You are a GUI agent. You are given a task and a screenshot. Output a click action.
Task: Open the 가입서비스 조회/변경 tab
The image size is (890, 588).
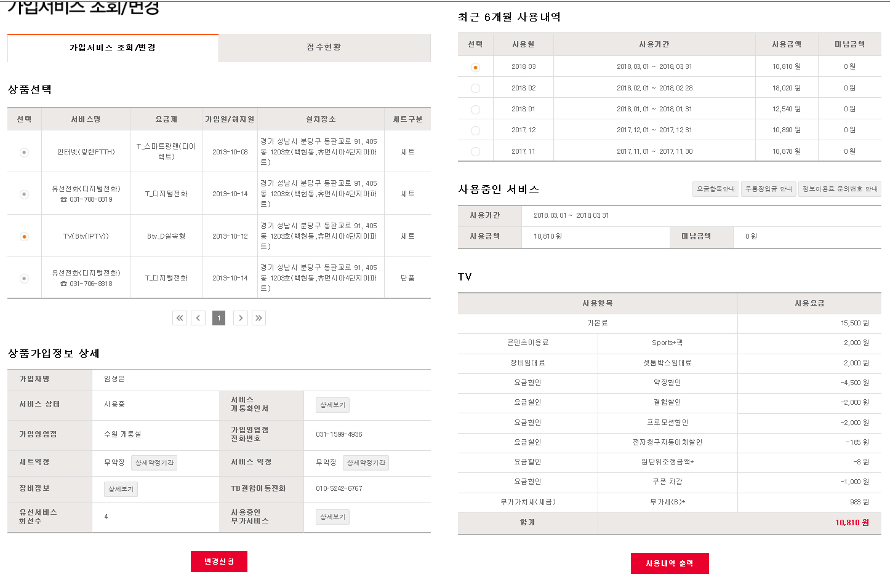click(x=113, y=48)
